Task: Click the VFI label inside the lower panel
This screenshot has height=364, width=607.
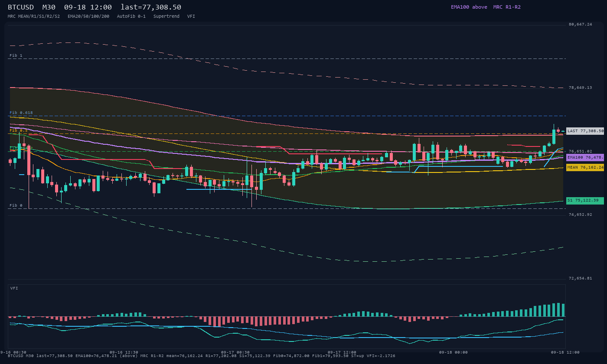Action: pos(14,288)
